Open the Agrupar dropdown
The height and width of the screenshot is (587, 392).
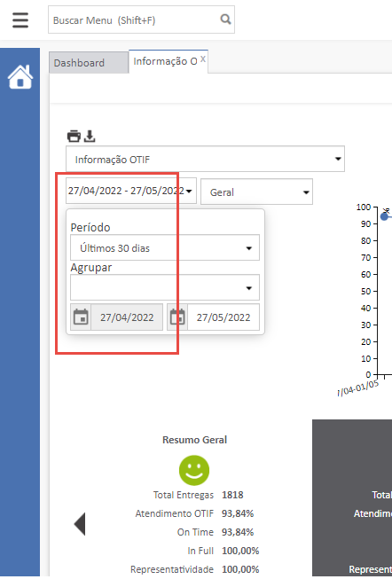[165, 287]
